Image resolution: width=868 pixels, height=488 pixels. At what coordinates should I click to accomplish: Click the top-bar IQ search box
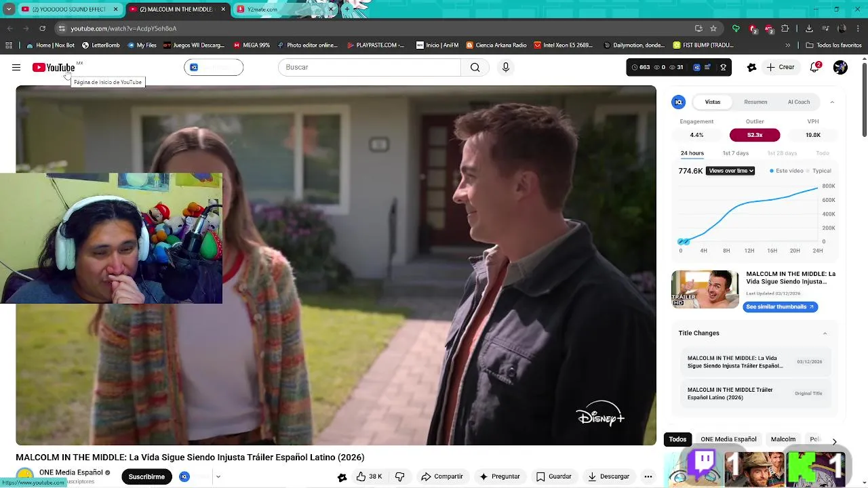point(214,67)
